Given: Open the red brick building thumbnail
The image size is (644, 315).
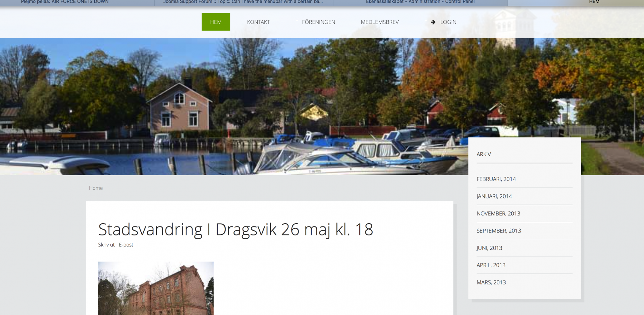Looking at the screenshot, I should 156,288.
